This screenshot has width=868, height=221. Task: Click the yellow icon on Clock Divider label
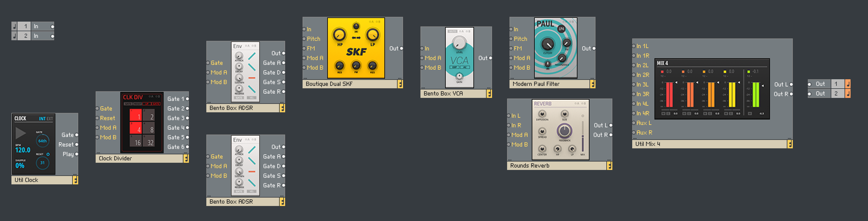coord(186,159)
